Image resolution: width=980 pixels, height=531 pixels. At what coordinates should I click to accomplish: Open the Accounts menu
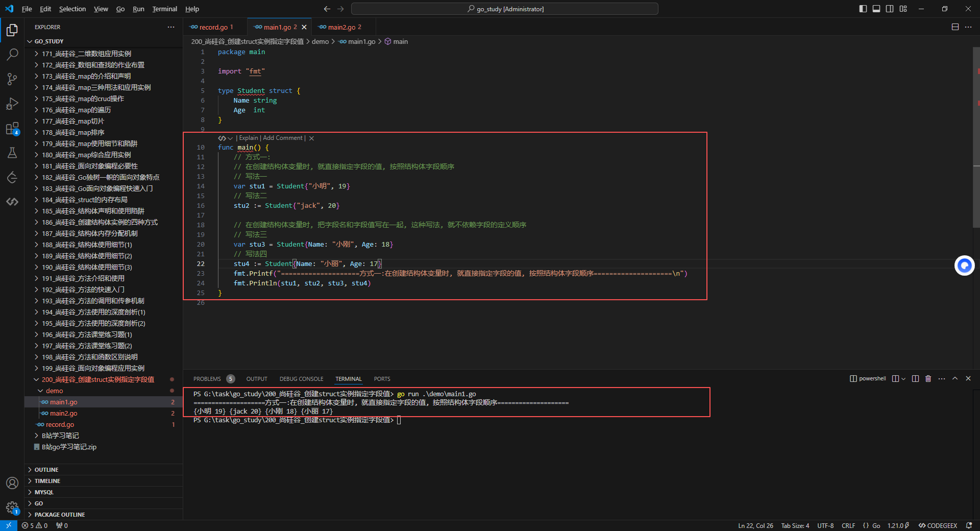pyautogui.click(x=12, y=483)
